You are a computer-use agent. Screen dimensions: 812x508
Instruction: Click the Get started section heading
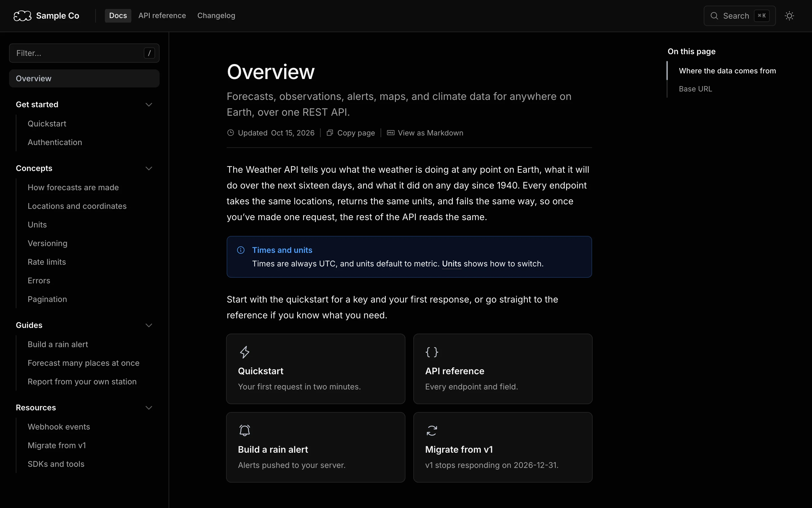coord(37,104)
